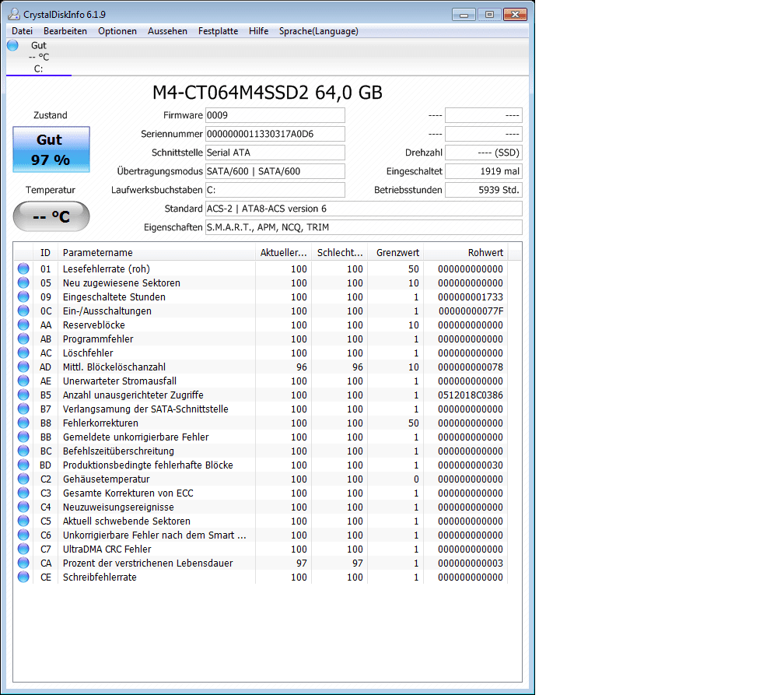This screenshot has width=784, height=695.
Task: Select the Unkorrigierbare Fehler nach dem Smart row text
Action: point(155,535)
